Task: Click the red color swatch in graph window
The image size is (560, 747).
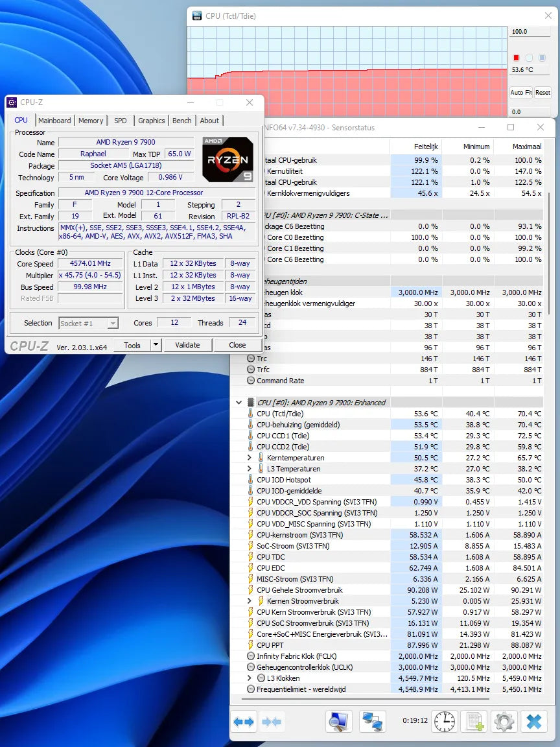Action: [x=516, y=58]
